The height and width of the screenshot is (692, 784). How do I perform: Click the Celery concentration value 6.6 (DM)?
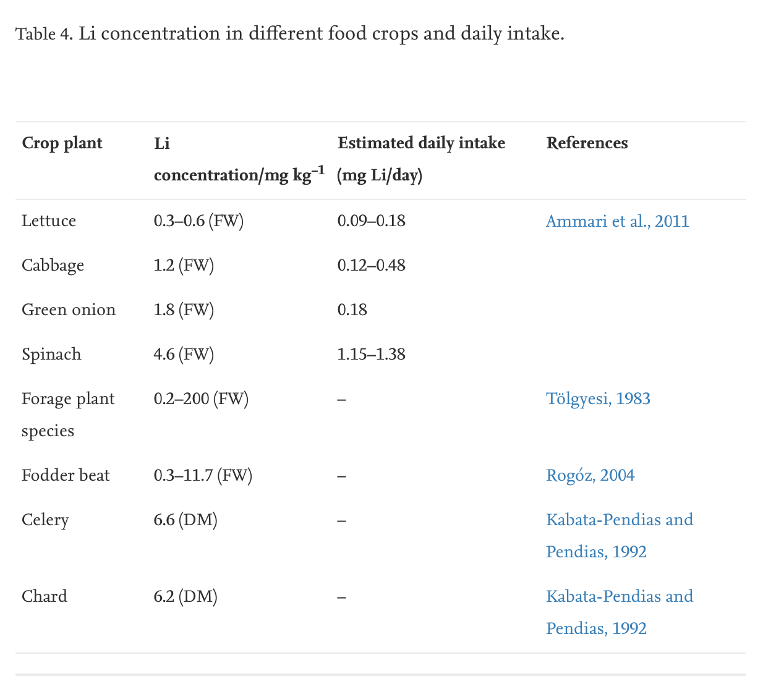coord(185,520)
